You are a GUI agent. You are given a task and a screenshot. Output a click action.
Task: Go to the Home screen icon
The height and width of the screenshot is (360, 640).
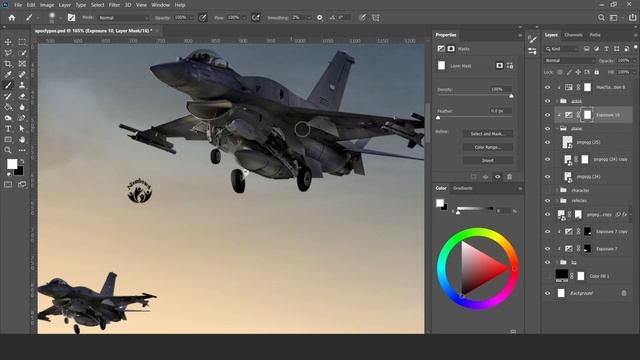(x=12, y=18)
